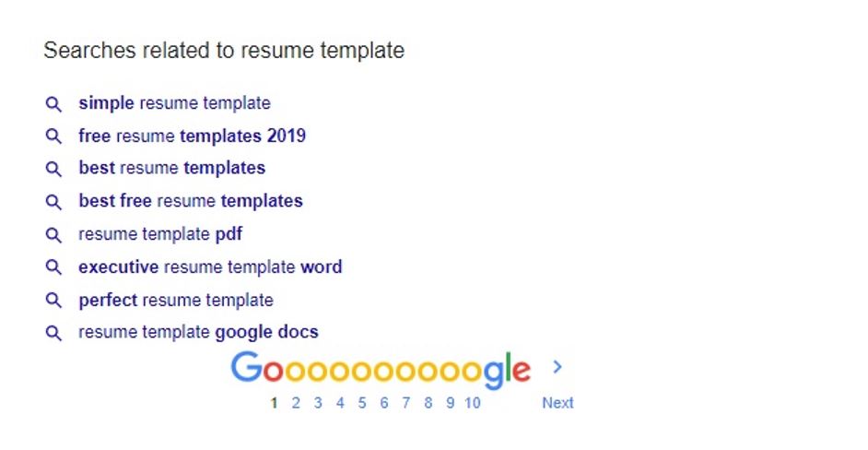Click the search icon beside simple resume template

[53, 104]
